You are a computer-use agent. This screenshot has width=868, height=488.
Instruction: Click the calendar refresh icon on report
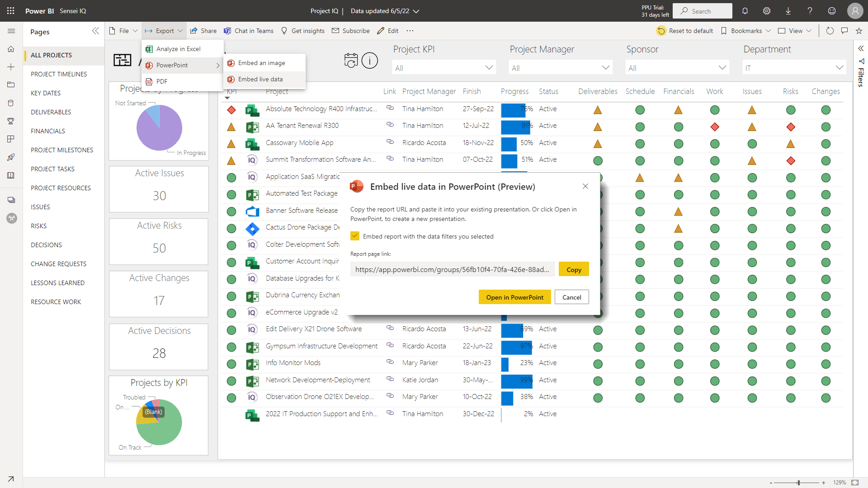(x=351, y=60)
